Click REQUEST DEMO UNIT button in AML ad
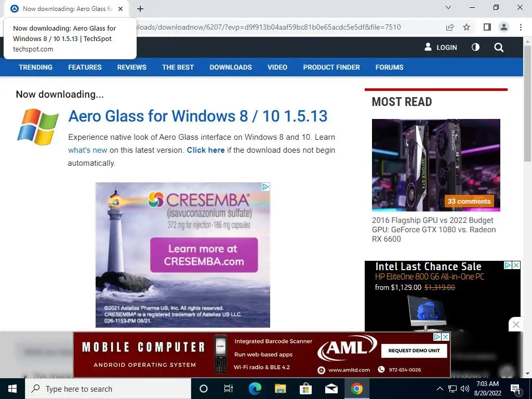Viewport: 532px width, 399px height. pos(414,351)
